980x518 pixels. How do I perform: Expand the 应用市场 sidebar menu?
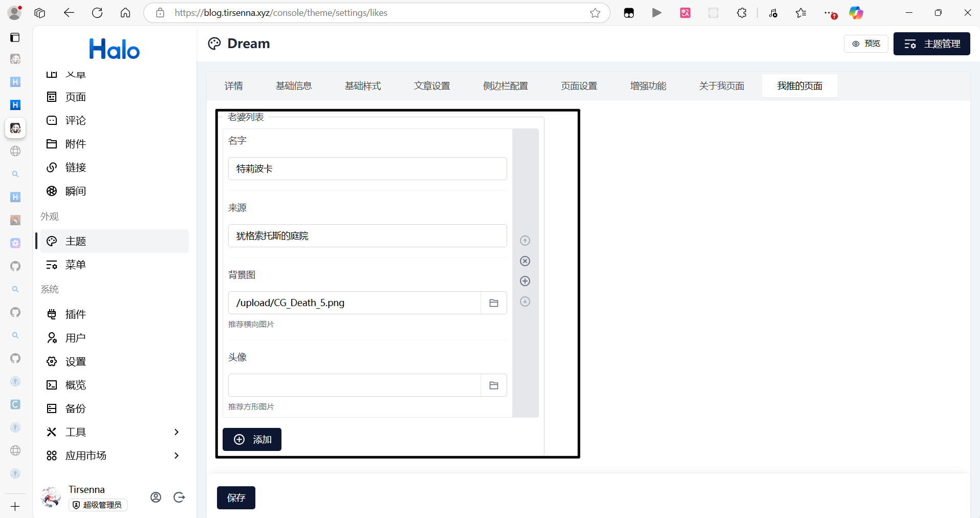(x=176, y=456)
